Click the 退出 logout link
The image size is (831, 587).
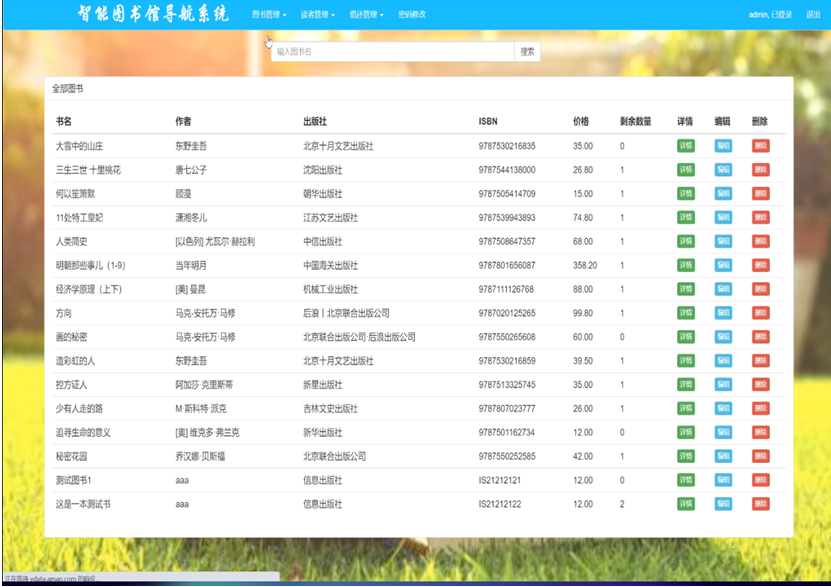pyautogui.click(x=816, y=15)
